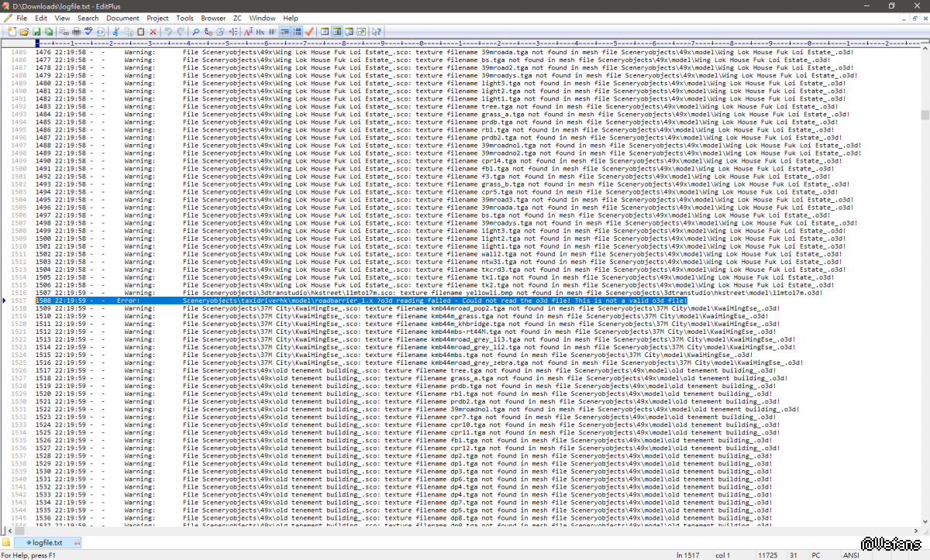Click the Open file folder icon

point(23,31)
